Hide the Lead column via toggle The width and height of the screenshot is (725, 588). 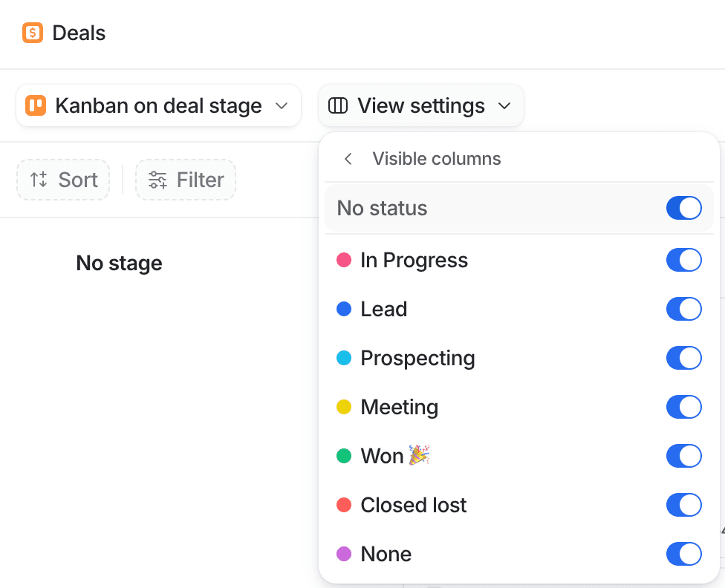click(x=683, y=310)
